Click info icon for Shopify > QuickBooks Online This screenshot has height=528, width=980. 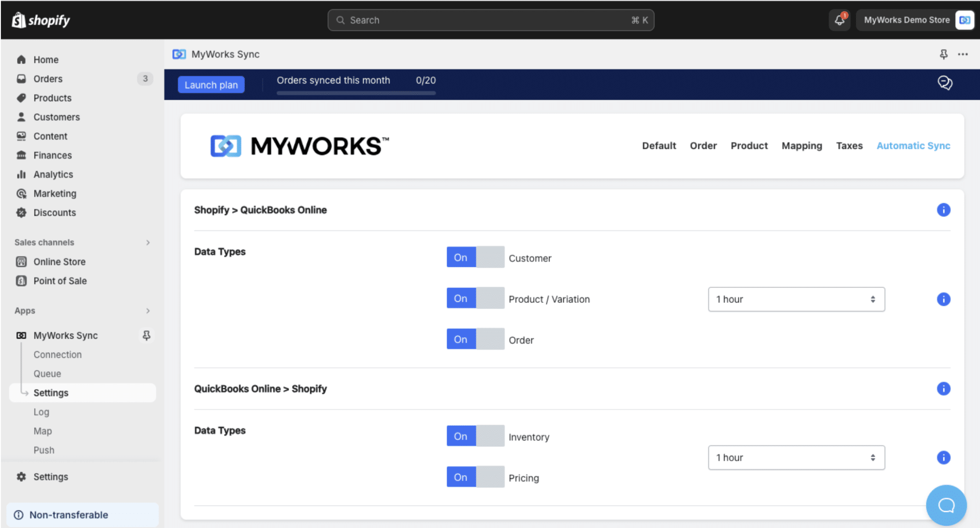(x=944, y=210)
